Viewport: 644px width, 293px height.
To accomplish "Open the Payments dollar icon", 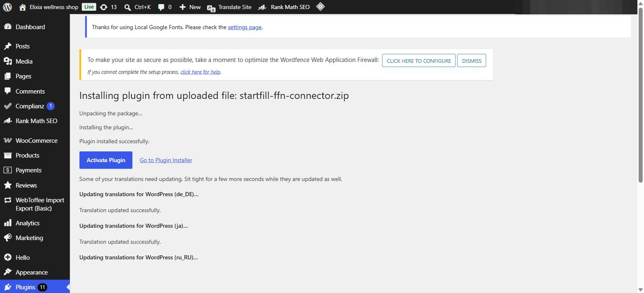I will (7, 170).
